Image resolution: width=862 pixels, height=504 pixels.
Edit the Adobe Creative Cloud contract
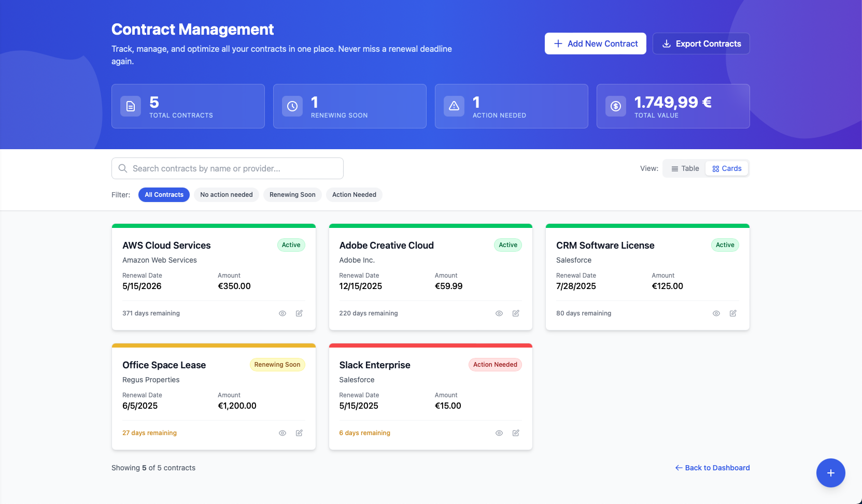516,313
